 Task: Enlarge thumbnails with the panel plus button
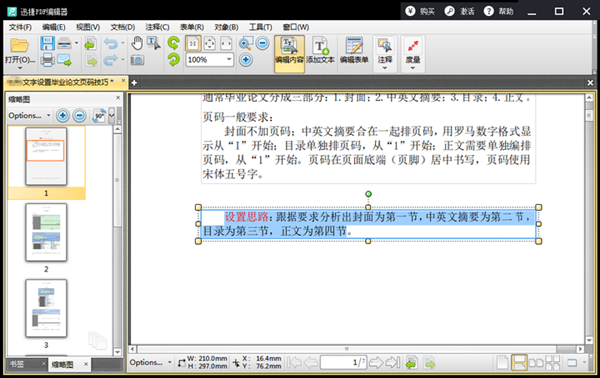coord(63,115)
